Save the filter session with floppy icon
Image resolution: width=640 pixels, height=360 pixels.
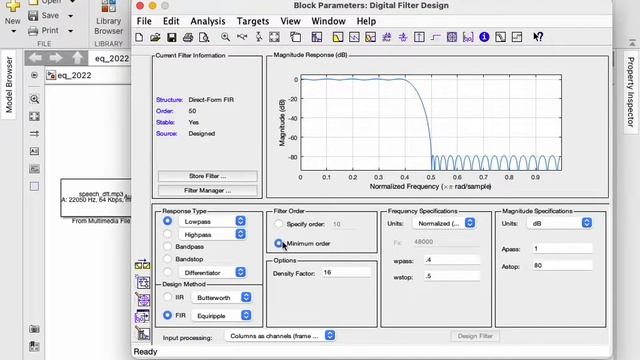click(172, 37)
